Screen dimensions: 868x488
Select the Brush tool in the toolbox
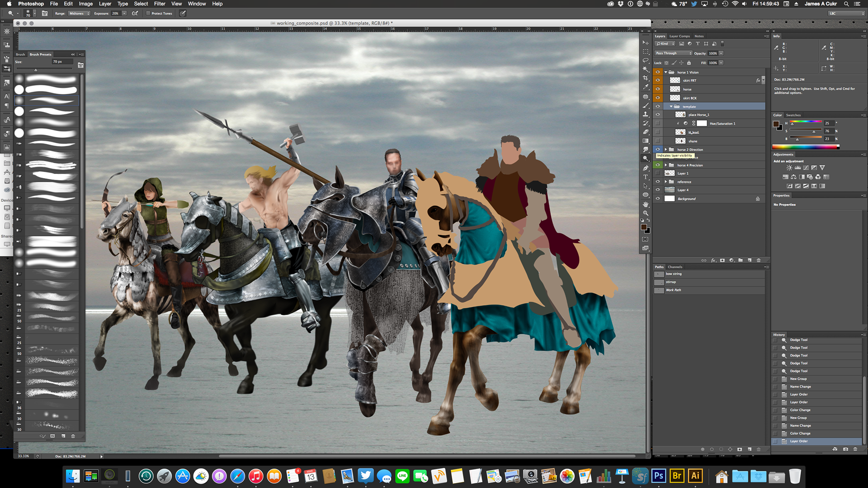[646, 105]
